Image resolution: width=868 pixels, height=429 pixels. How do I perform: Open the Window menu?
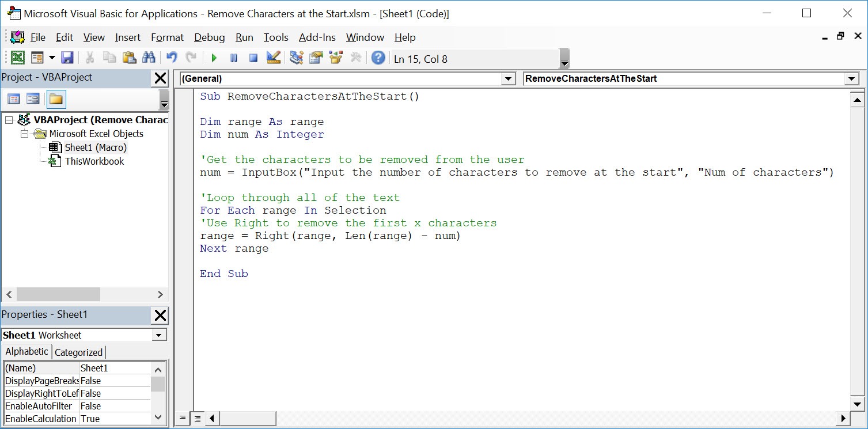tap(365, 37)
